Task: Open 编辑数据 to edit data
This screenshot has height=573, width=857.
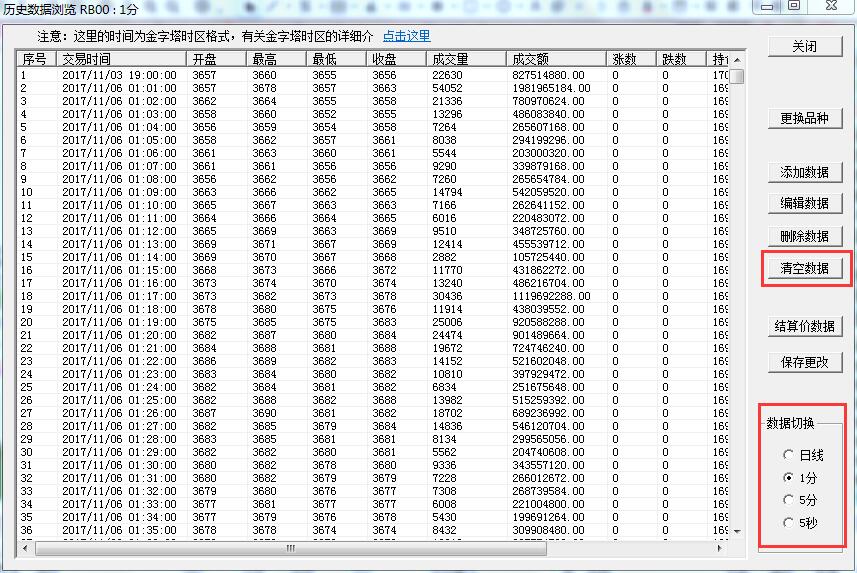Action: coord(804,203)
